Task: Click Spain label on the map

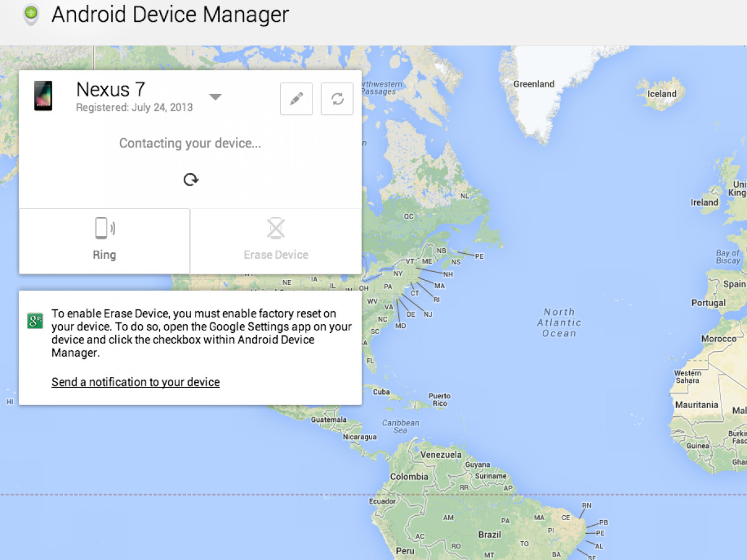Action: click(x=734, y=284)
